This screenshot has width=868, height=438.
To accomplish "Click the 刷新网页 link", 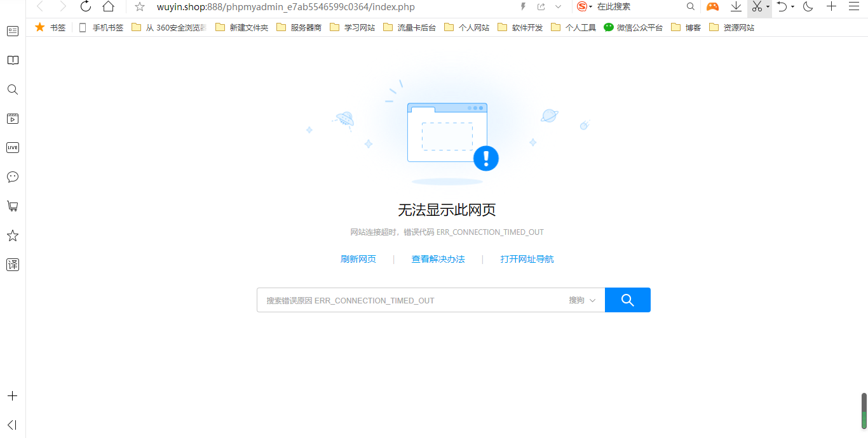I will 358,259.
